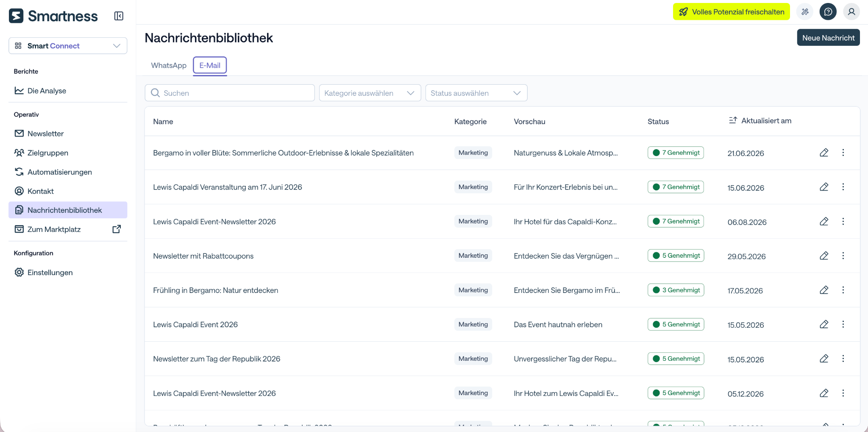Open the Status auswählen dropdown
The image size is (868, 432).
click(476, 93)
